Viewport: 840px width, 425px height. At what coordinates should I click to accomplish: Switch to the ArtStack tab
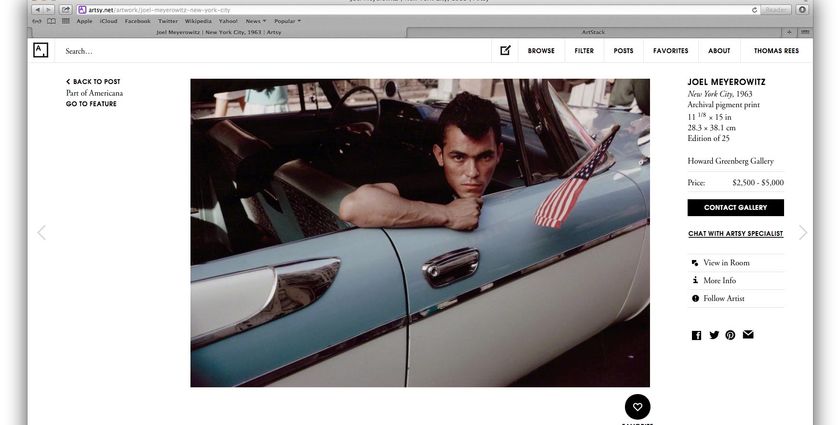point(593,32)
